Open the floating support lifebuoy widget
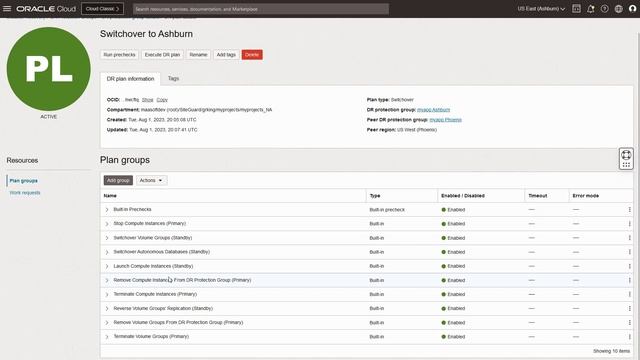 pos(626,155)
